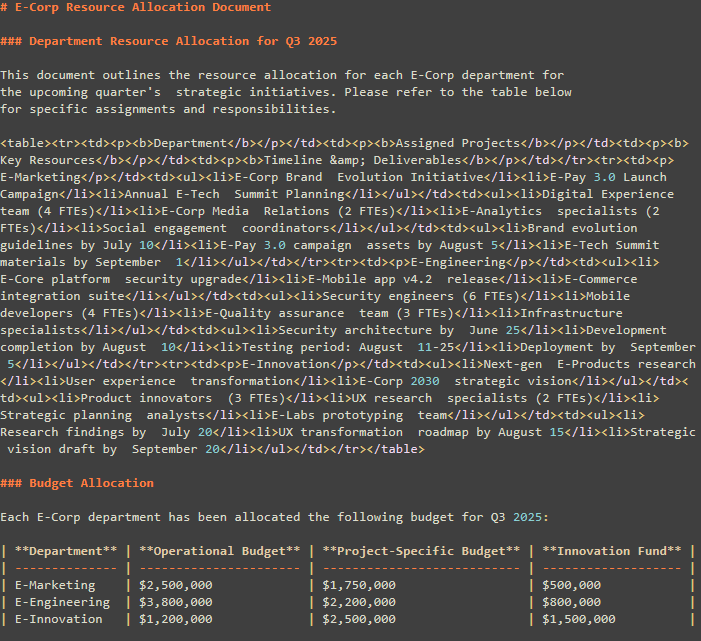Screen dimensions: 701x641
Task: Click the text 'E-Labs prototyping'
Action: point(337,415)
